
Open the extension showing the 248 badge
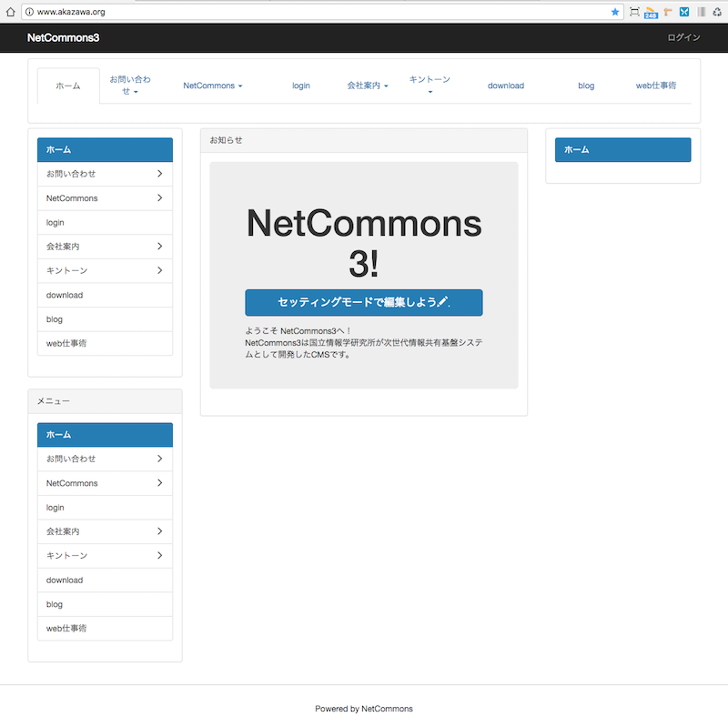click(x=650, y=12)
